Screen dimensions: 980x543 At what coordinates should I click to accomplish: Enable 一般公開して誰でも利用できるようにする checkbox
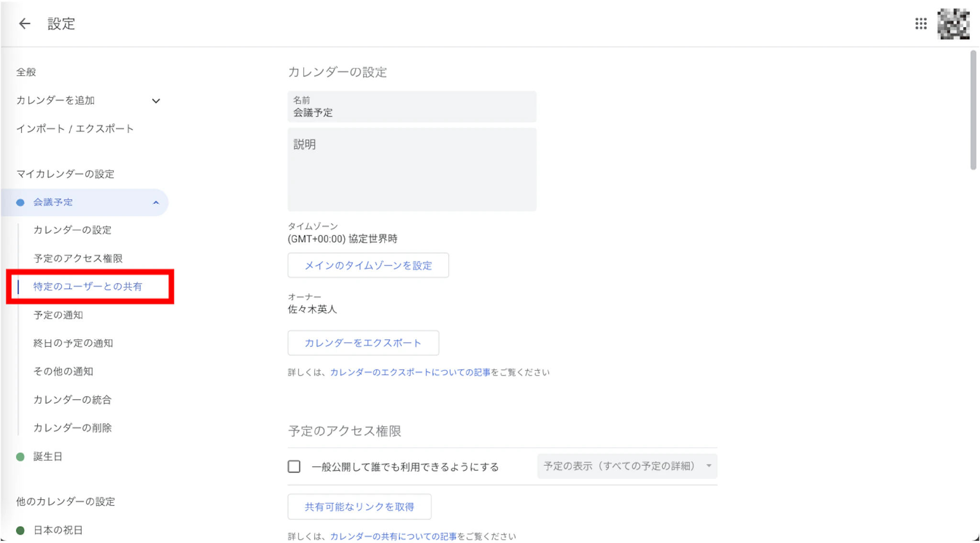(x=294, y=466)
